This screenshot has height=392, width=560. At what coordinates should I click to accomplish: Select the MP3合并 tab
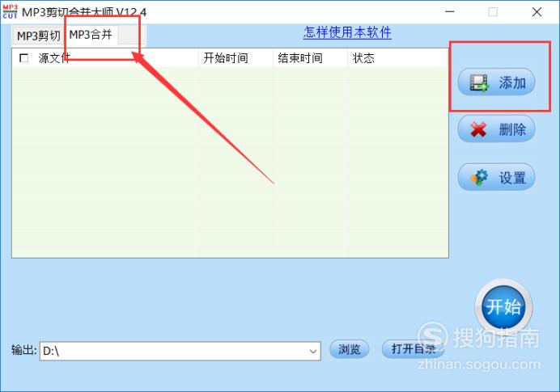91,35
